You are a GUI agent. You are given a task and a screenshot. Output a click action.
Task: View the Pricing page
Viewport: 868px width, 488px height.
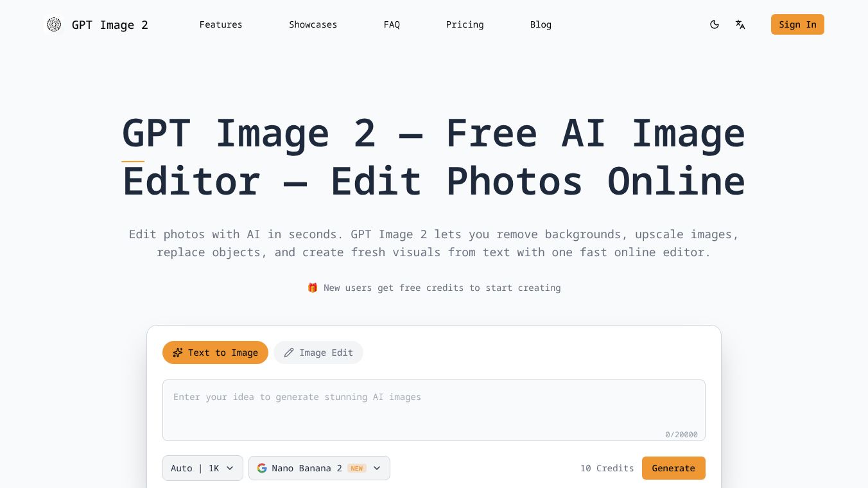(x=465, y=25)
